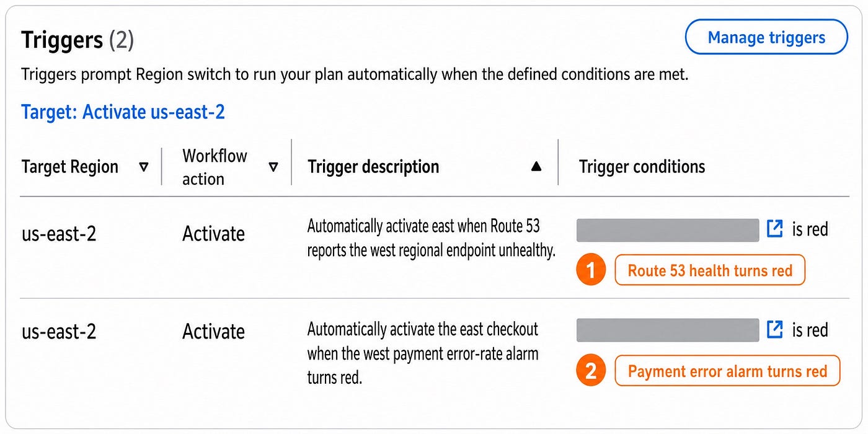Viewport: 868px width, 434px height.
Task: Click Activate in the Route 53 trigger row
Action: coord(213,234)
